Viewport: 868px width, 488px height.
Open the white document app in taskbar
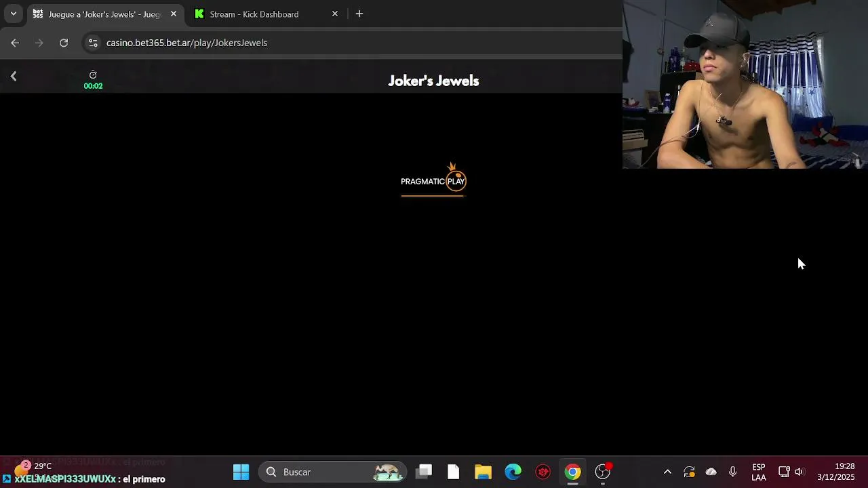coord(454,472)
